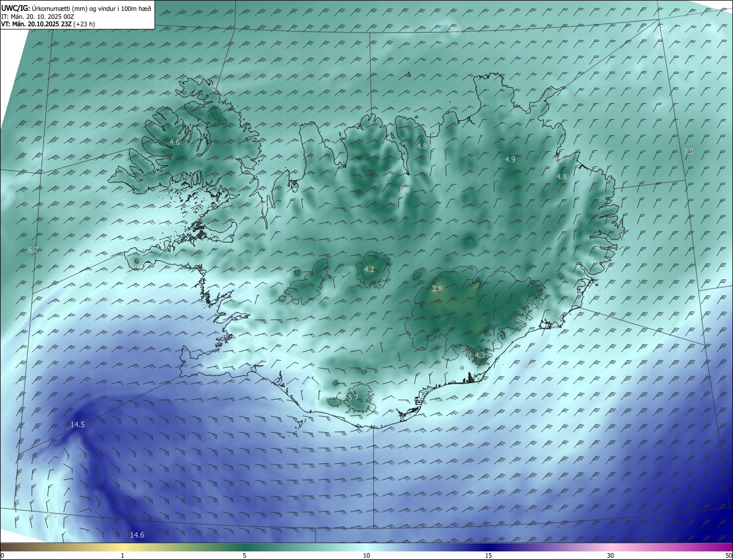
Task: Click the 14.5 value label on the map
Action: pyautogui.click(x=77, y=424)
